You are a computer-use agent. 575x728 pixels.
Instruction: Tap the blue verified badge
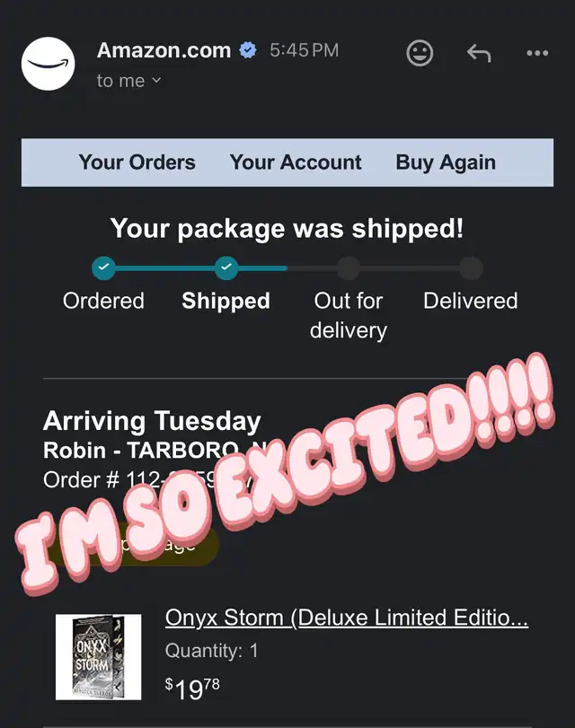[248, 50]
